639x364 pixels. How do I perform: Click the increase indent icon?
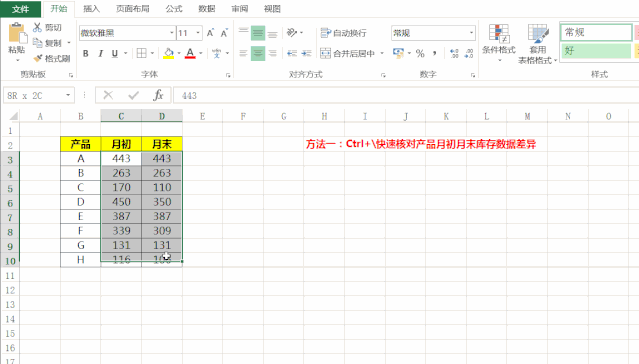306,53
